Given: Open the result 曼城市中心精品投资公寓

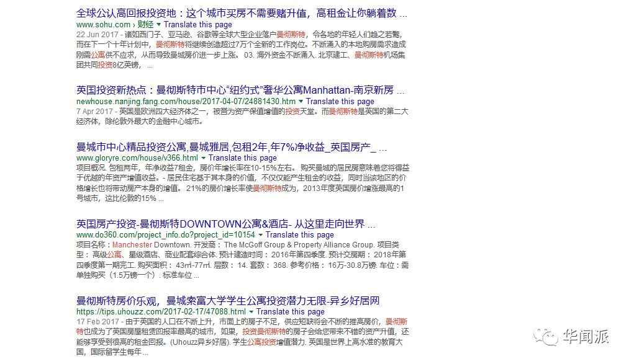Looking at the screenshot, I should click(x=232, y=147).
